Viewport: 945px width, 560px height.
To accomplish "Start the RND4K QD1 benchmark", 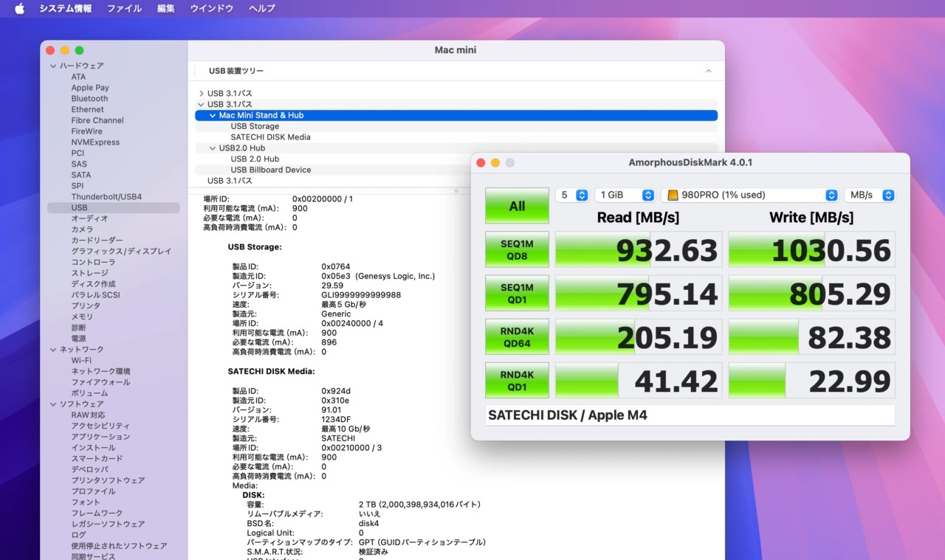I will tap(517, 380).
